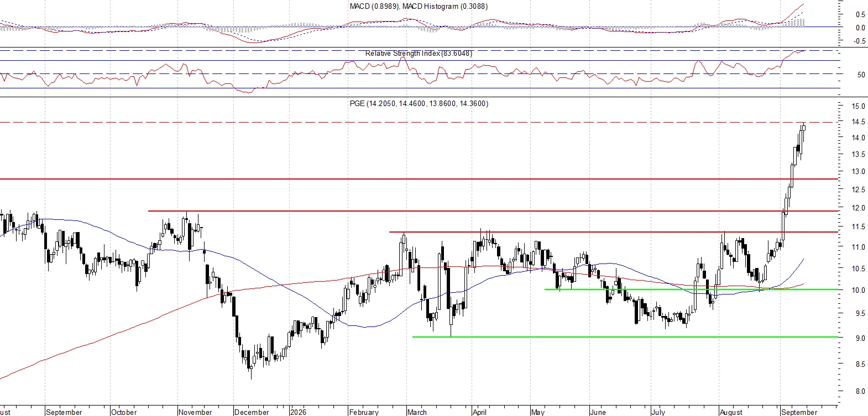The width and height of the screenshot is (868, 416).
Task: Click the 13.0 price axis label
Action: coord(859,171)
